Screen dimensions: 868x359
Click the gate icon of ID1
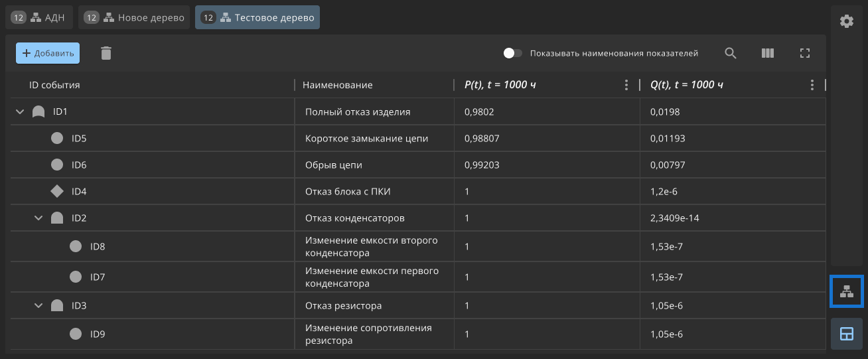pyautogui.click(x=38, y=112)
